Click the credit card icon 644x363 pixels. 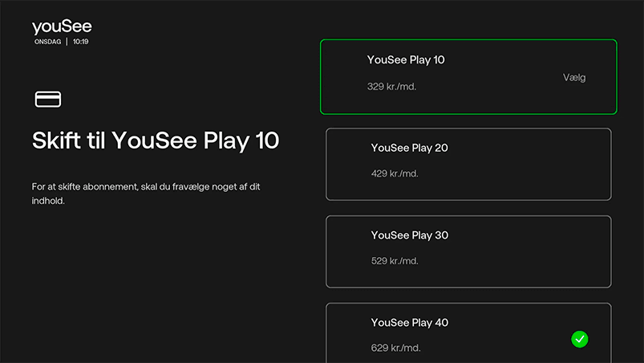(48, 100)
